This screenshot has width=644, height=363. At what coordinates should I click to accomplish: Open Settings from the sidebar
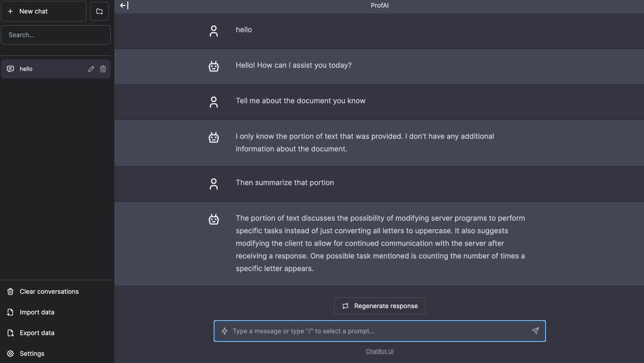(x=32, y=354)
